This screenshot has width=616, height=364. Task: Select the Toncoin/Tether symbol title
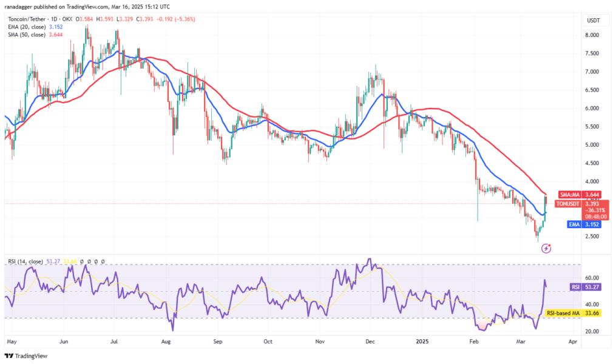tap(27, 19)
